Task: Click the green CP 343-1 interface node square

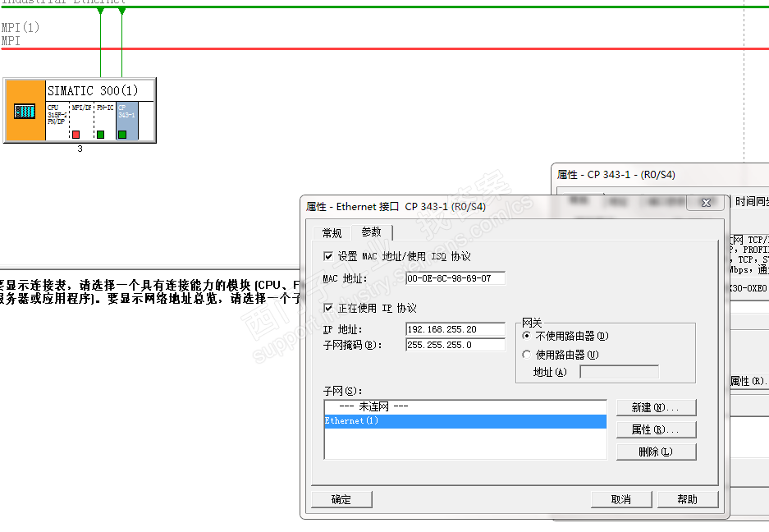Action: pyautogui.click(x=122, y=135)
